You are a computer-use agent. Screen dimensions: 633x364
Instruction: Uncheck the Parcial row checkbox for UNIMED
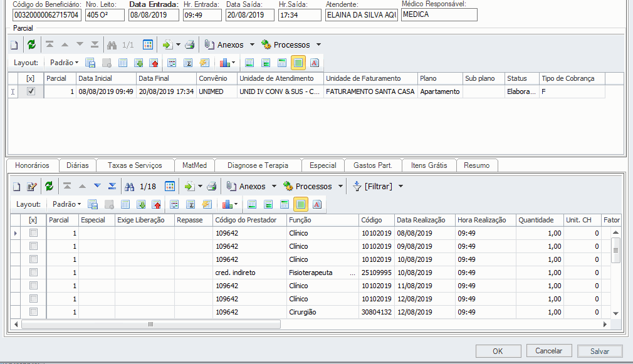31,91
